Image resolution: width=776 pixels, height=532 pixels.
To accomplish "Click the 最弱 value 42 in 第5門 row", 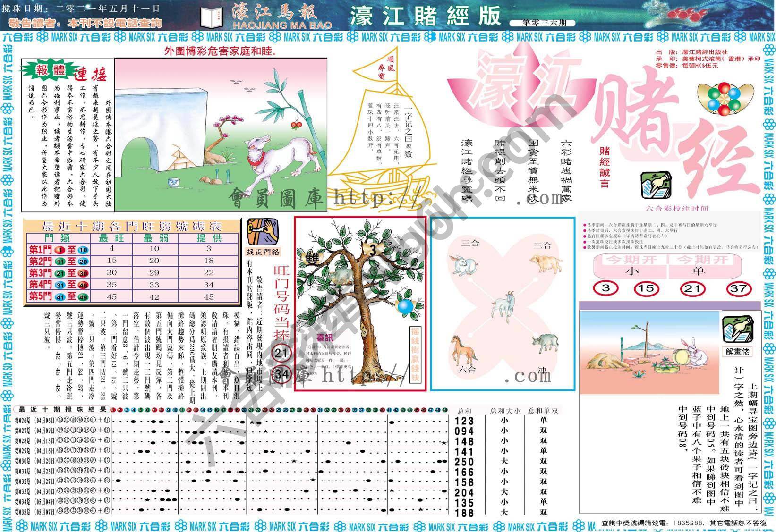I will tap(154, 297).
